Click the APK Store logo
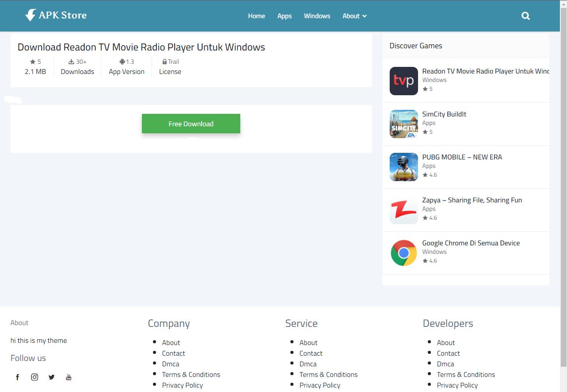The image size is (567, 392). (x=56, y=16)
